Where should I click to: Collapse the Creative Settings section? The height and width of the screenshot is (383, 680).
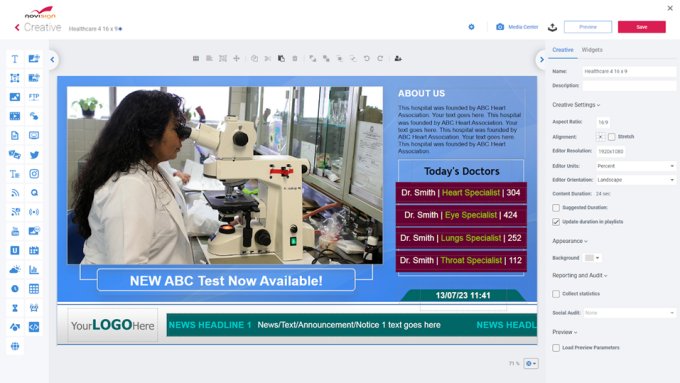point(576,105)
